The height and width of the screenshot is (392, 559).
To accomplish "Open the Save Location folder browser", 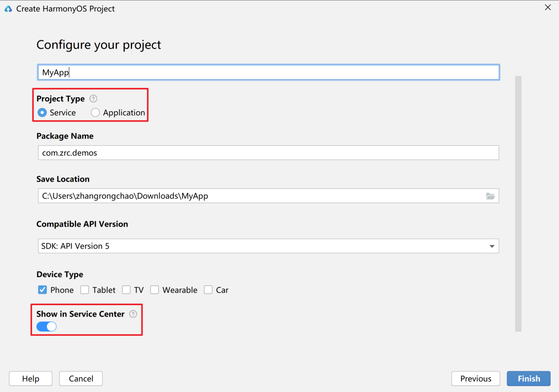I will [490, 196].
